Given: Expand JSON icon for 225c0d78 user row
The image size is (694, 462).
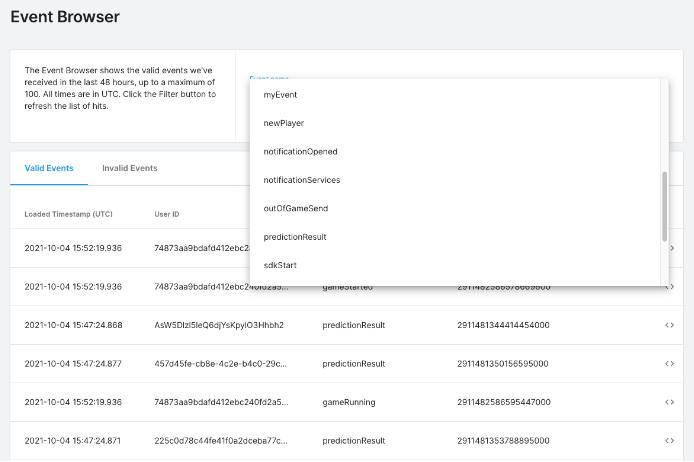Looking at the screenshot, I should pyautogui.click(x=669, y=440).
